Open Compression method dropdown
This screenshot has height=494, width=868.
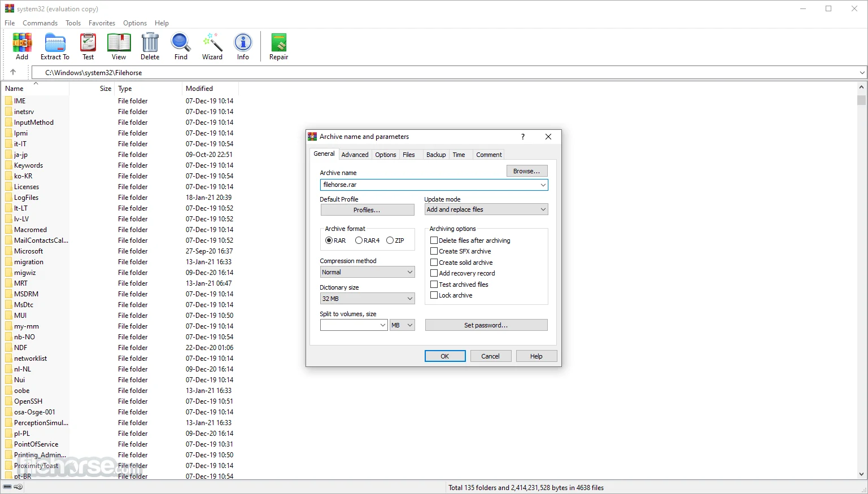pyautogui.click(x=367, y=272)
